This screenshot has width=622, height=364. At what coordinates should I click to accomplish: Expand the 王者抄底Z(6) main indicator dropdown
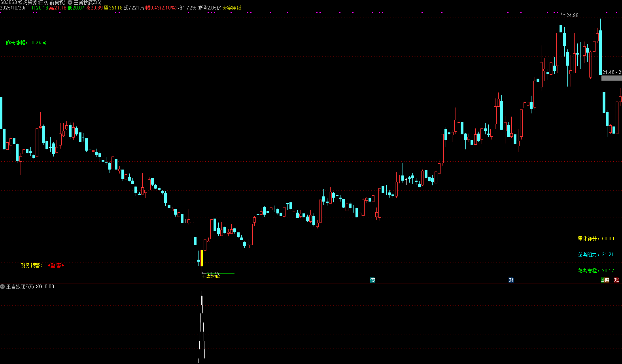click(x=70, y=2)
